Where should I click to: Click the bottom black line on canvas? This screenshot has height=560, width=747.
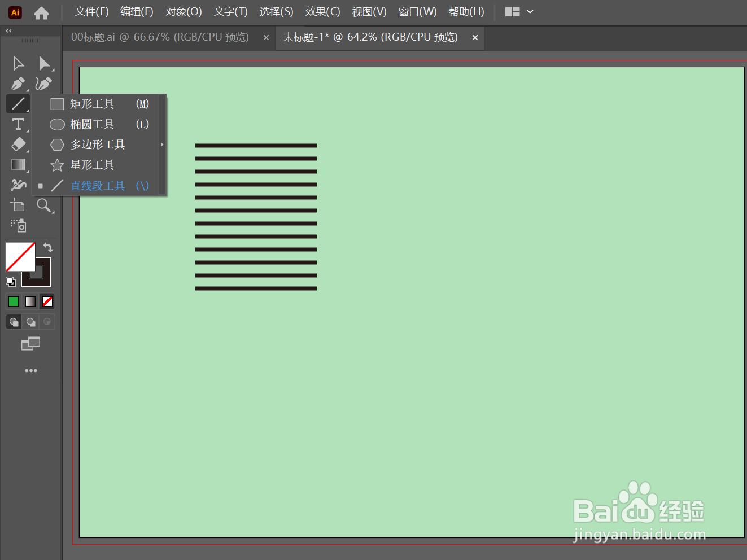256,288
